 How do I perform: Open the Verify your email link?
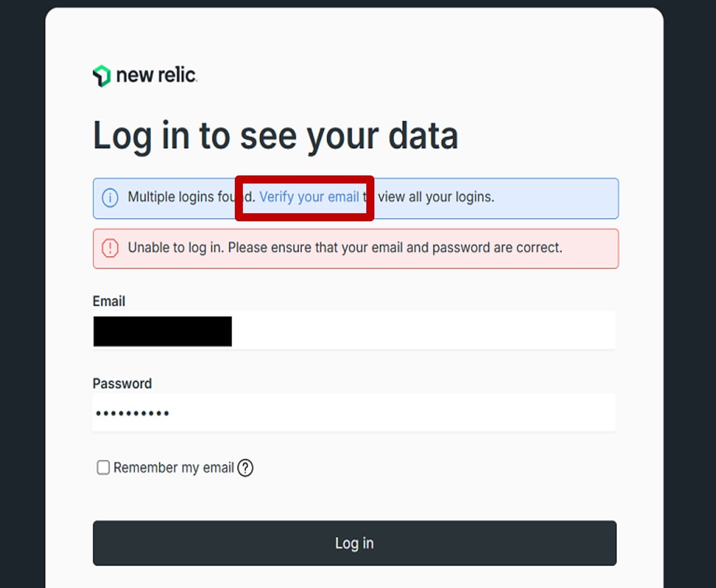click(x=309, y=197)
